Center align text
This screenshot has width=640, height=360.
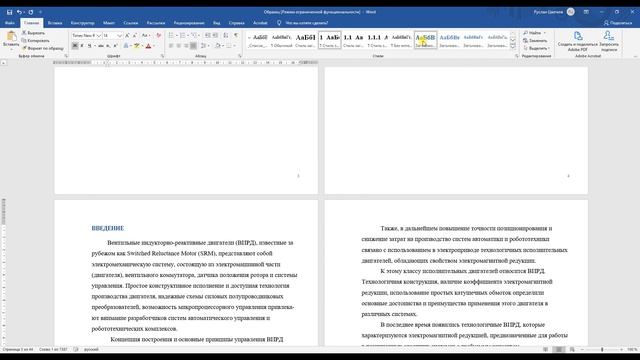tap(178, 46)
